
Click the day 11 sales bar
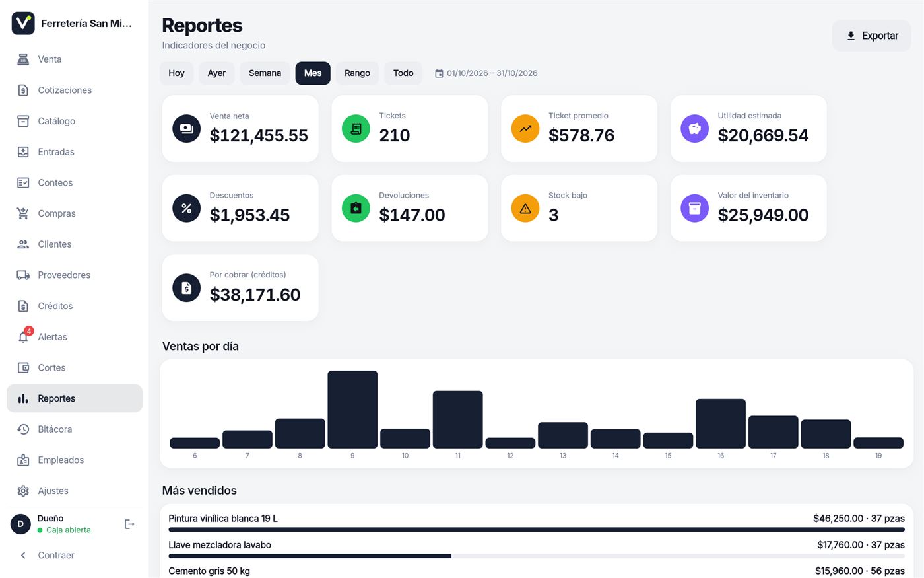tap(458, 419)
